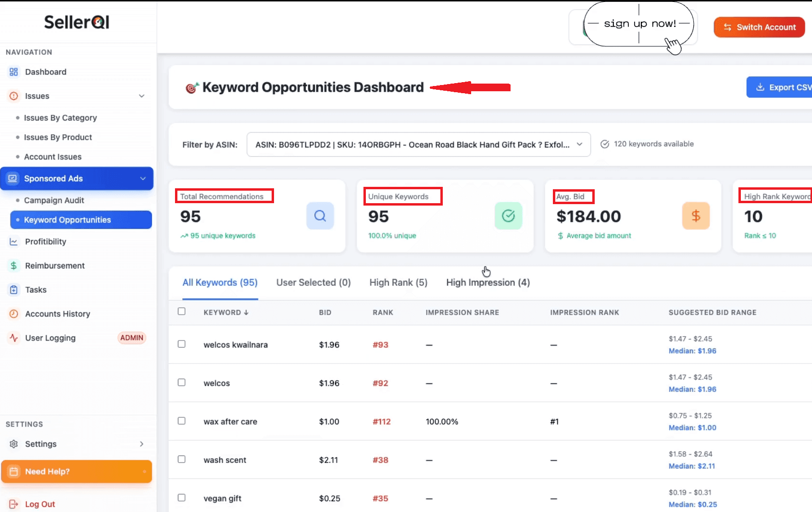The height and width of the screenshot is (512, 812).
Task: Open Accounts History with its clock icon
Action: click(13, 314)
